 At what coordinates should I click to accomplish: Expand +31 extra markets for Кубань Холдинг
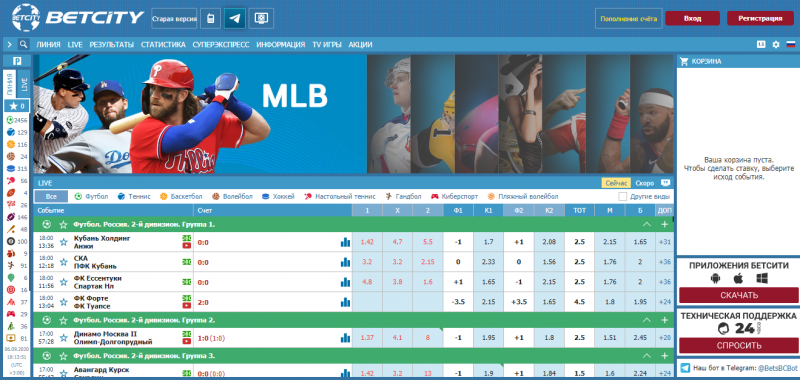tap(665, 242)
